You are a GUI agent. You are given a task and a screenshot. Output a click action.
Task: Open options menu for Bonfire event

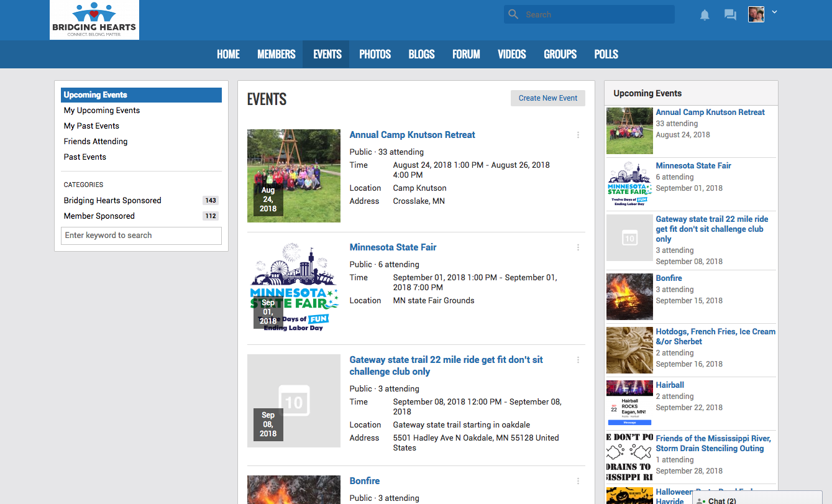578,481
